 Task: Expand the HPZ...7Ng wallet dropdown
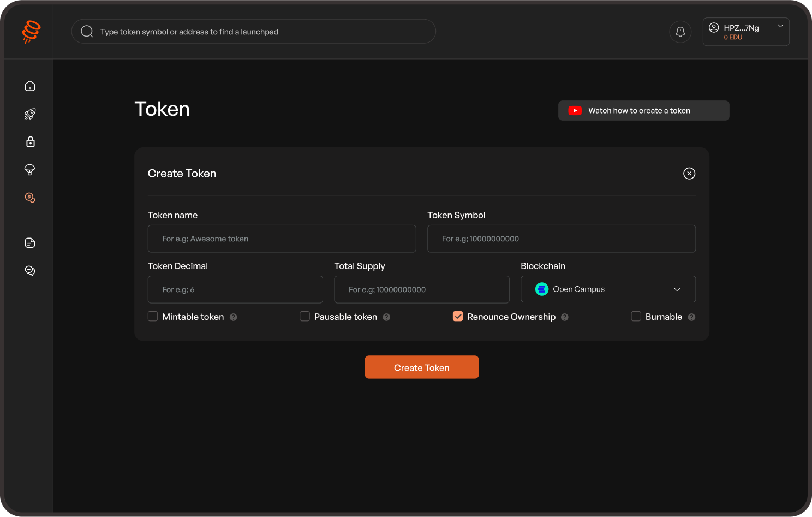click(745, 31)
